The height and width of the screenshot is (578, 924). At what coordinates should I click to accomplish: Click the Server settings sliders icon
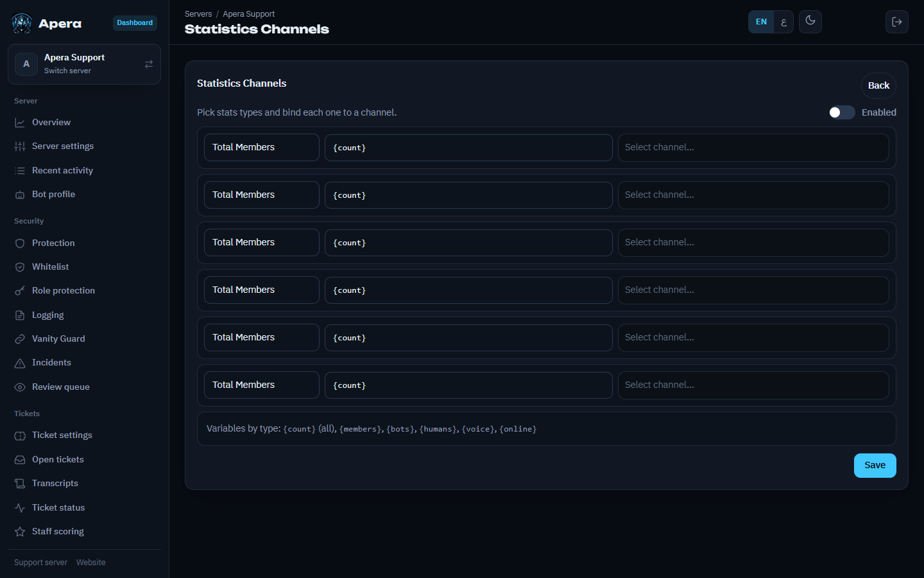click(20, 146)
